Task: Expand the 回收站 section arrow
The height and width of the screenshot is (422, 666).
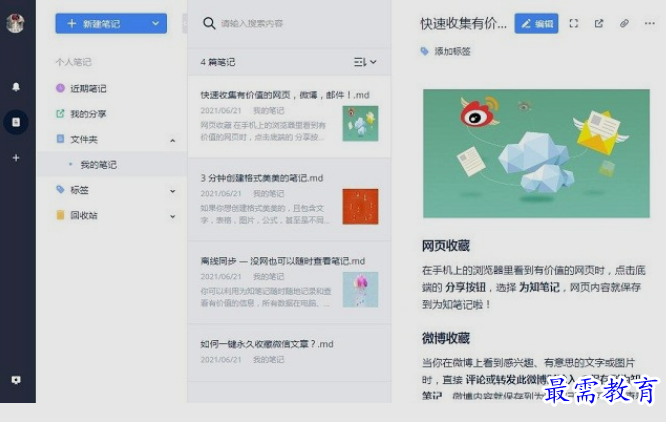Action: (x=172, y=217)
